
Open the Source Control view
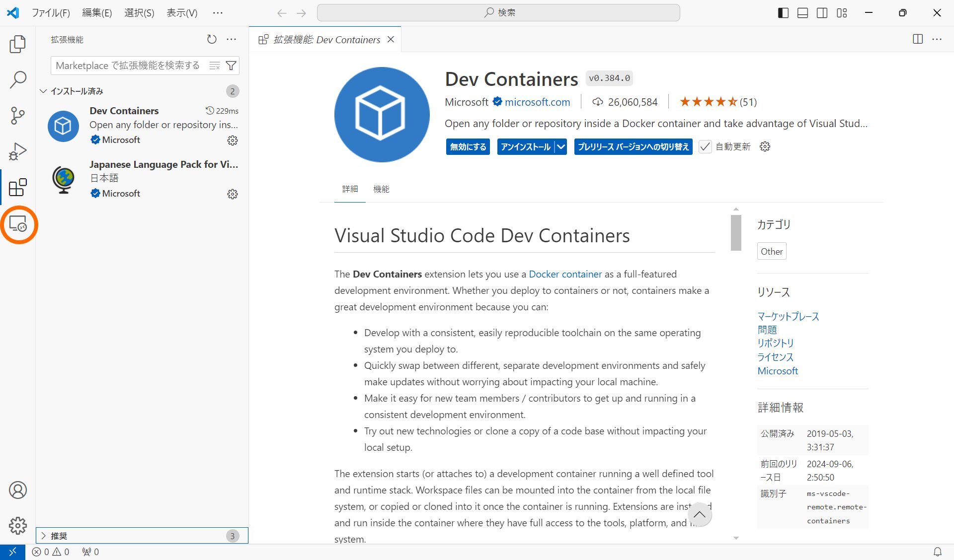[18, 116]
